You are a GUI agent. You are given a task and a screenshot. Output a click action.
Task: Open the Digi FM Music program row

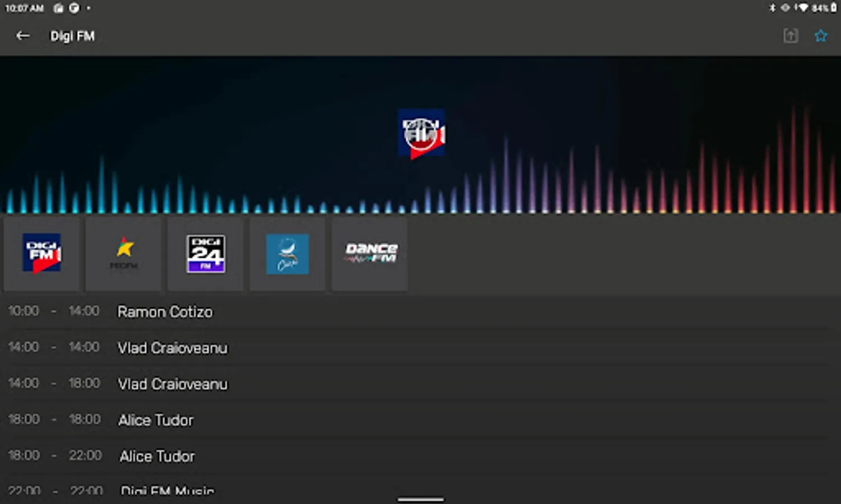[x=420, y=488]
